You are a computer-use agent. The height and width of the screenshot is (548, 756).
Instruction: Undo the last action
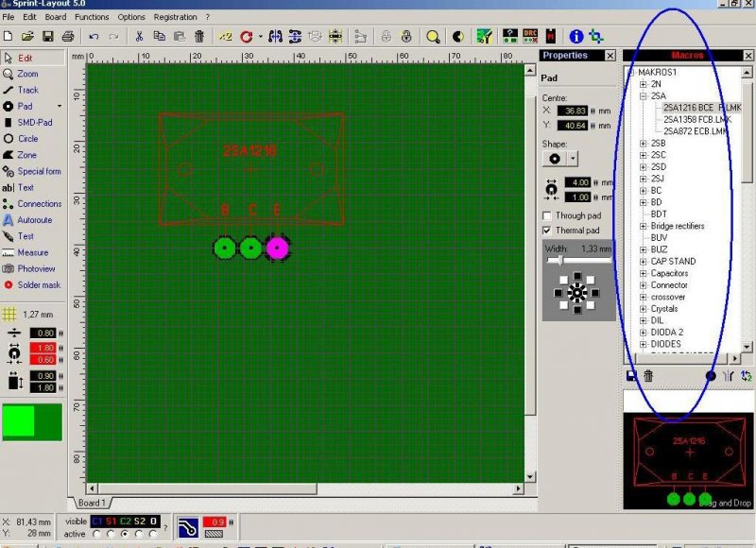click(94, 36)
